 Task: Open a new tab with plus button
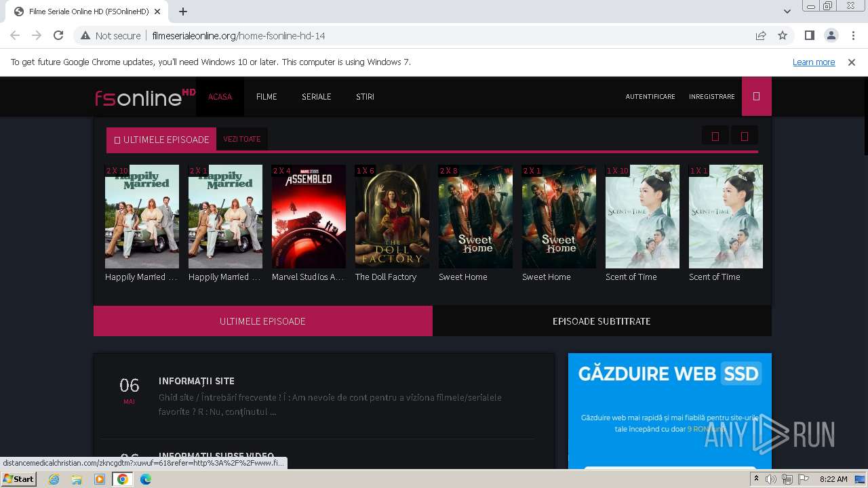[x=183, y=12]
